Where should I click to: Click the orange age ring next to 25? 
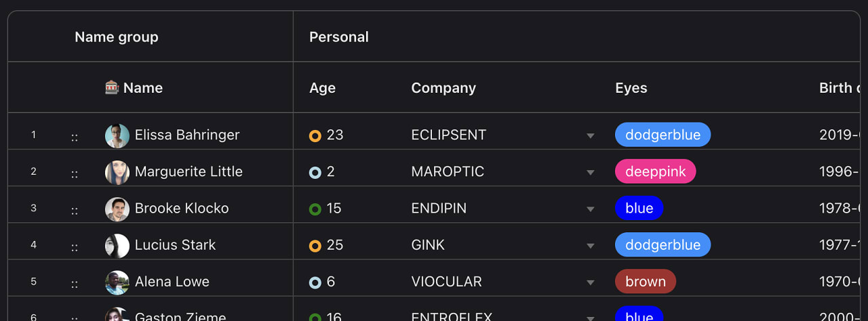pyautogui.click(x=315, y=245)
